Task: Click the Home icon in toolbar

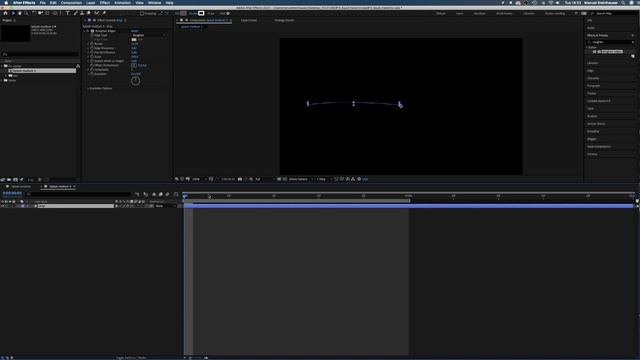Action: click(5, 13)
